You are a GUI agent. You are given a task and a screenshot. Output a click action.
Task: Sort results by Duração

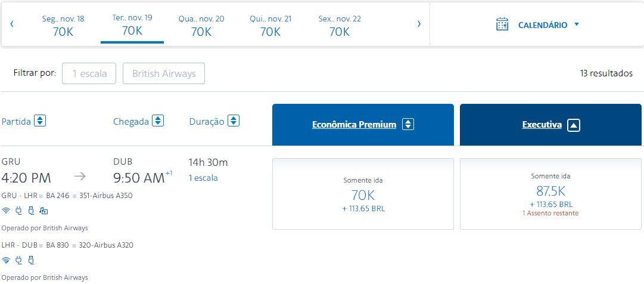(x=234, y=121)
